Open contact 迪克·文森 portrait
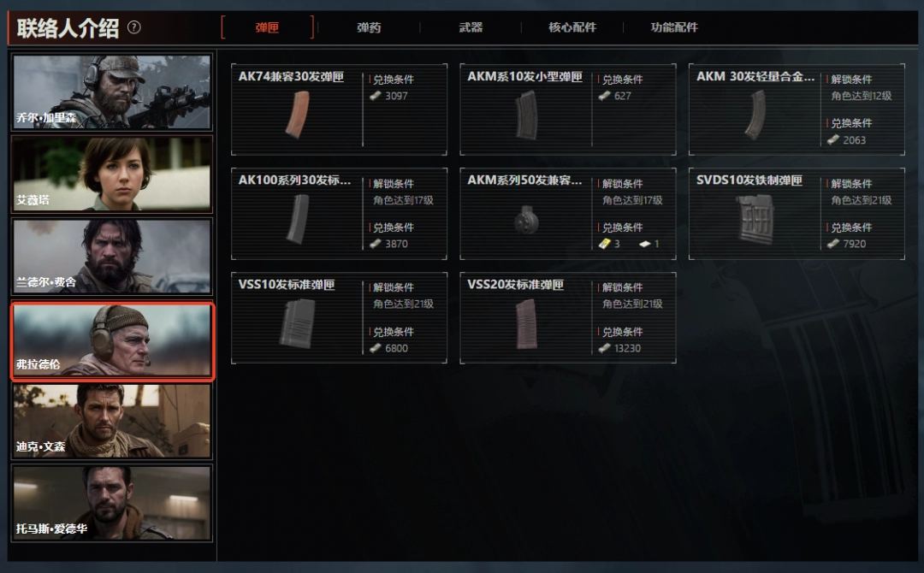Image resolution: width=924 pixels, height=573 pixels. coord(112,421)
